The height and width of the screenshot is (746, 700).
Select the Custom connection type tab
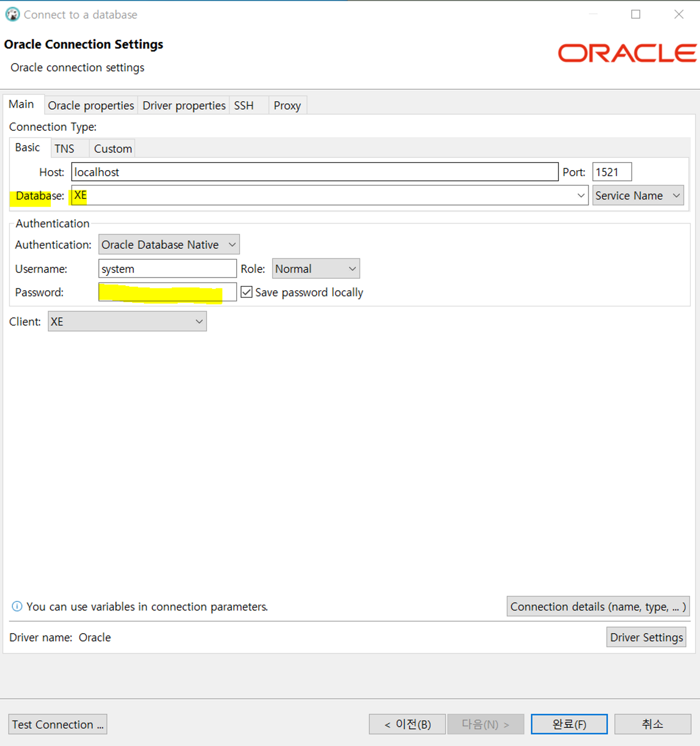[113, 148]
